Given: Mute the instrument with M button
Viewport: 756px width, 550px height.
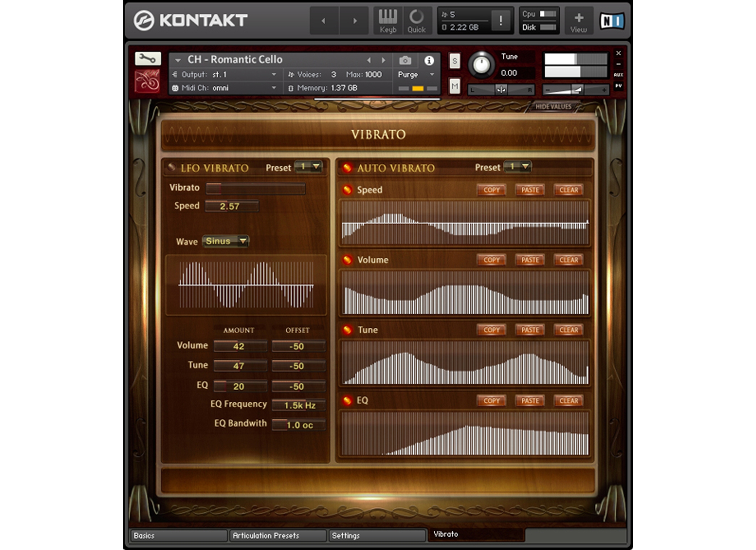Looking at the screenshot, I should 454,86.
